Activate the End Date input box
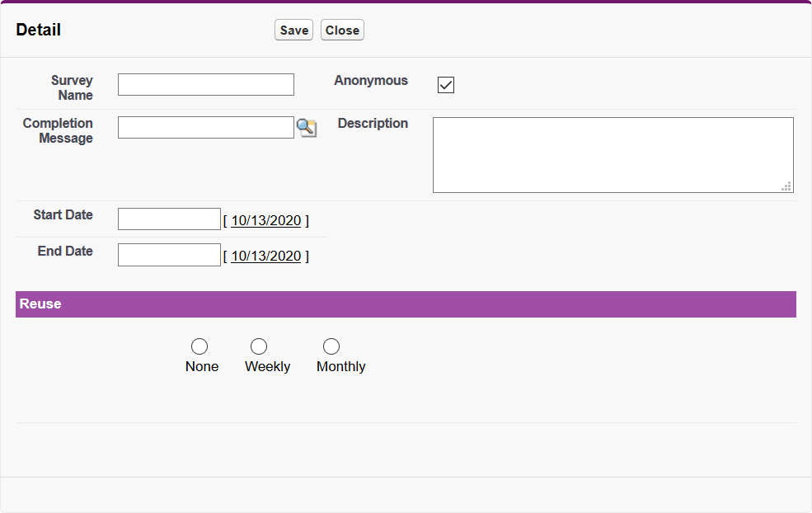 pos(169,255)
